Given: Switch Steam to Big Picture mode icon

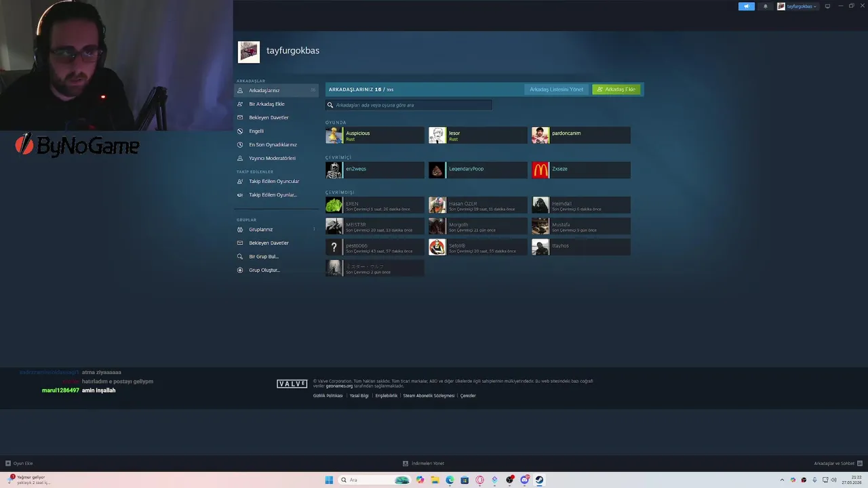Looking at the screenshot, I should pyautogui.click(x=827, y=6).
